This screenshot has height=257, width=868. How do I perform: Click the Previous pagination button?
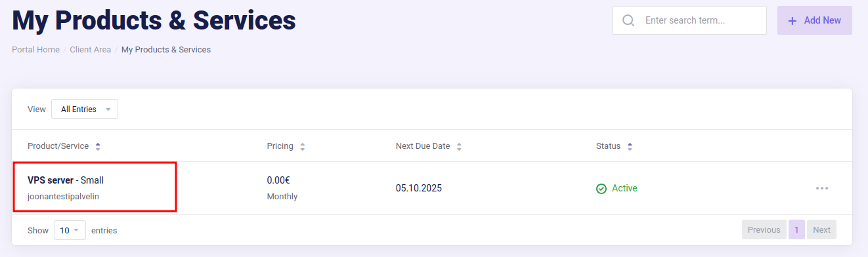click(x=764, y=229)
